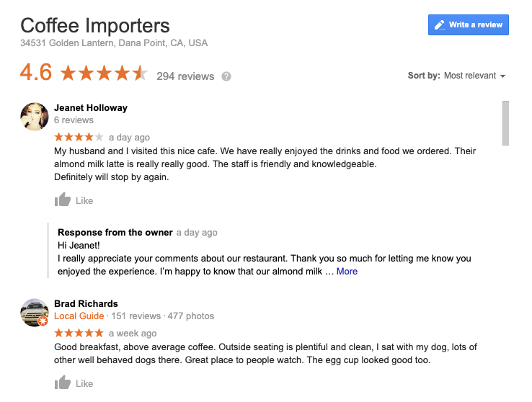Screen dimensions: 532x402
Task: Open the Sort by Most relevant dropdown
Action: pos(457,76)
